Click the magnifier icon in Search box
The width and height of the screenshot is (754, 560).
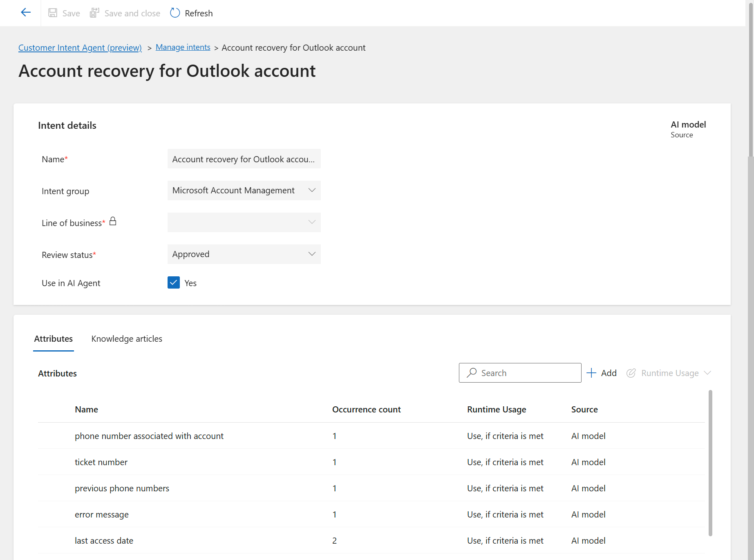[472, 373]
